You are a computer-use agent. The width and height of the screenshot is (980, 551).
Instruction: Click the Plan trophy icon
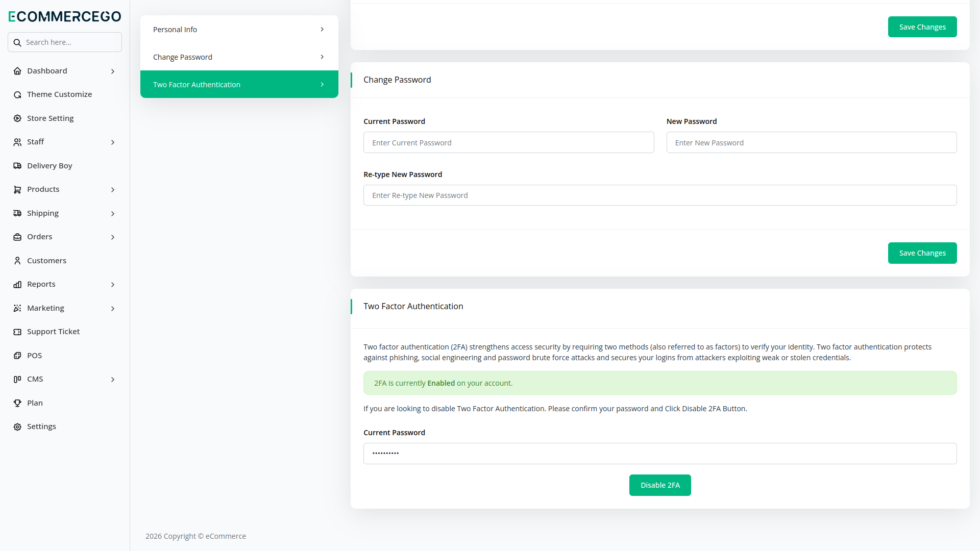tap(17, 403)
